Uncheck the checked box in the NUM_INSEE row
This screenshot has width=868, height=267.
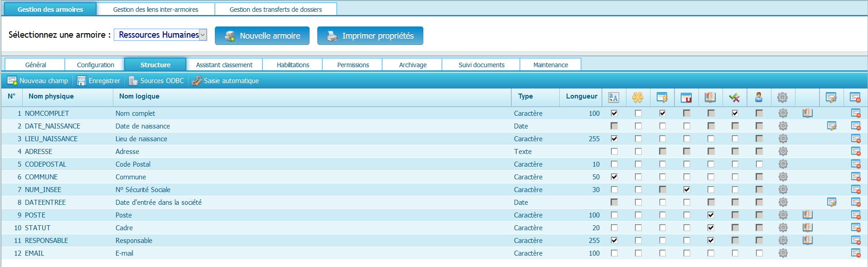(687, 190)
